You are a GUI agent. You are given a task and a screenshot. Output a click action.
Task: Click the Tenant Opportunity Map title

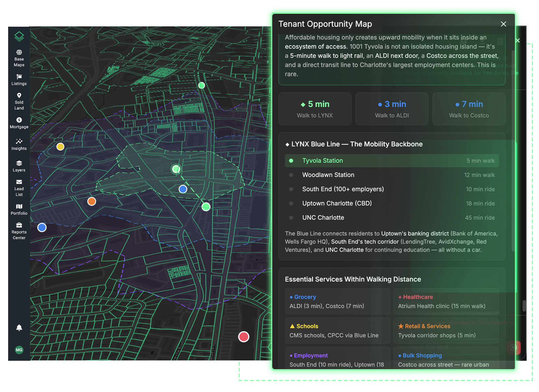(x=325, y=24)
